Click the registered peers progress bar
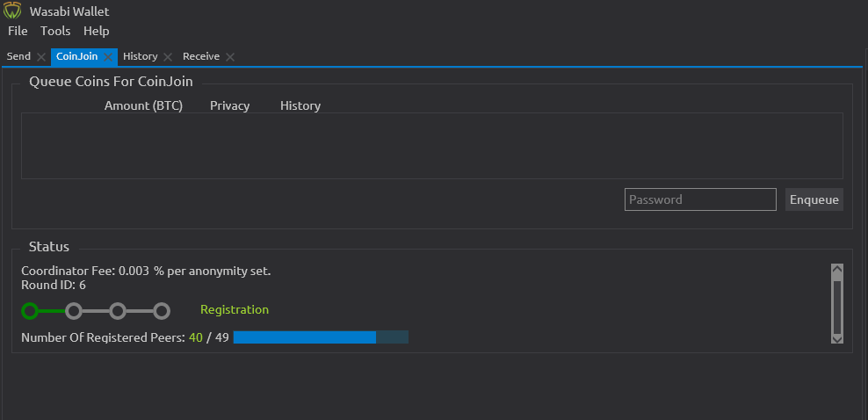 pyautogui.click(x=321, y=337)
